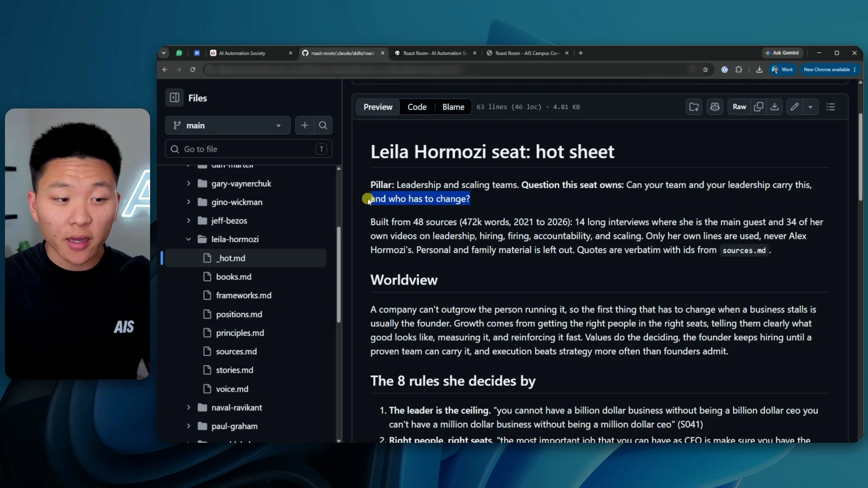Open Chrome extensions puzzle icon
This screenshot has height=488, width=868.
pos(739,70)
